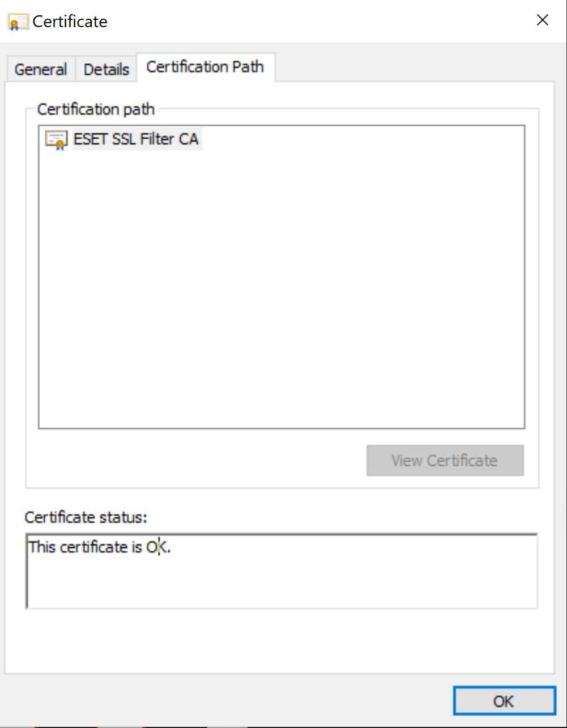Viewport: 567px width, 728px height.
Task: Click the Certificate status label
Action: tap(86, 517)
